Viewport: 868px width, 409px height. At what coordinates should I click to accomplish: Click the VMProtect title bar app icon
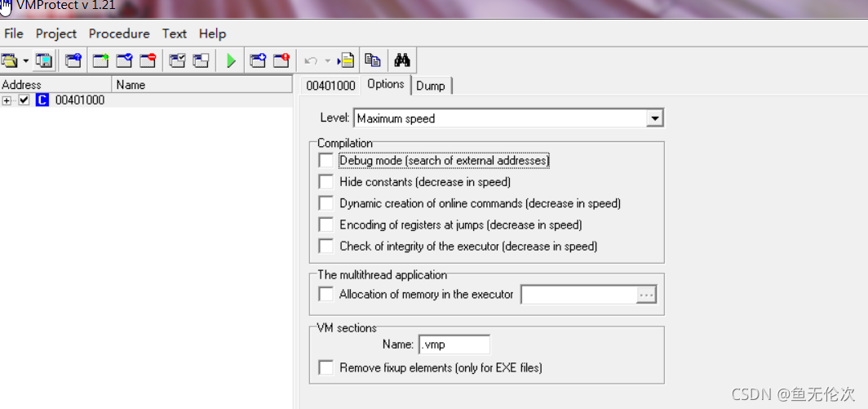(x=7, y=6)
